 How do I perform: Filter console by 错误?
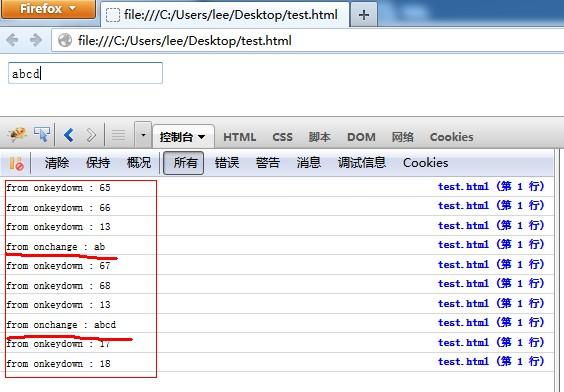pos(227,163)
